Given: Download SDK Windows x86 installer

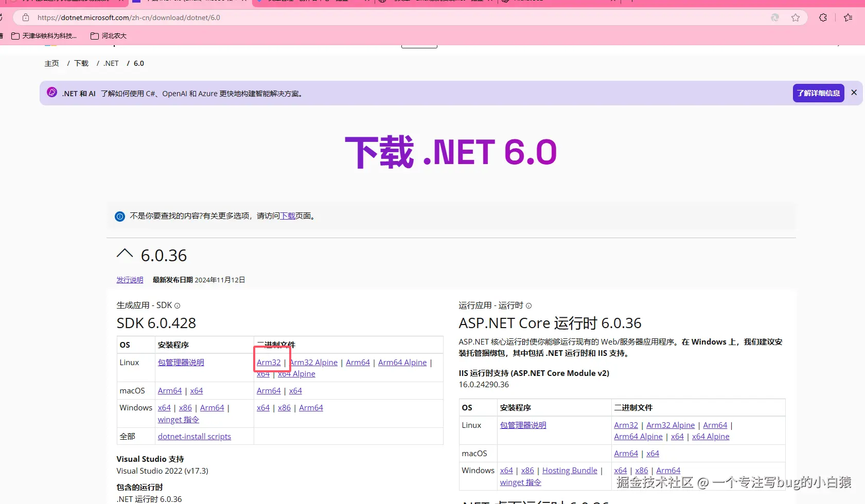Looking at the screenshot, I should 185,408.
